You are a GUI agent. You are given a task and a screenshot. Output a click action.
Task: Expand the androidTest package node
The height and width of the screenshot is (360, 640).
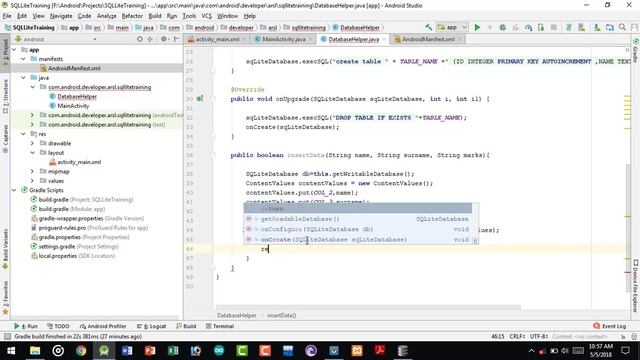coord(32,115)
